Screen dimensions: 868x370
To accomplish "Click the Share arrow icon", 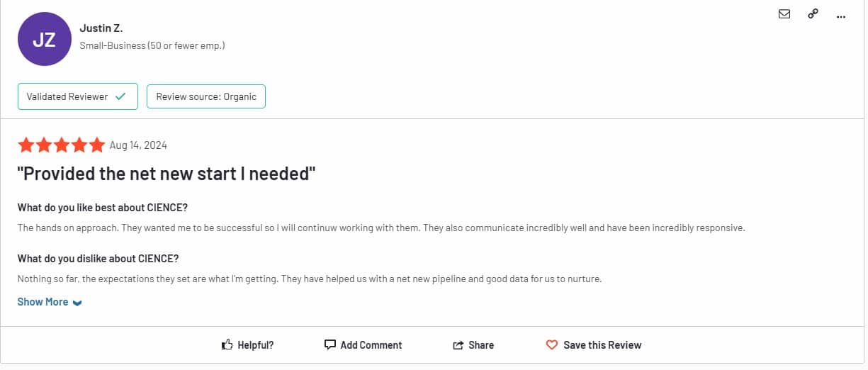I will tap(458, 345).
